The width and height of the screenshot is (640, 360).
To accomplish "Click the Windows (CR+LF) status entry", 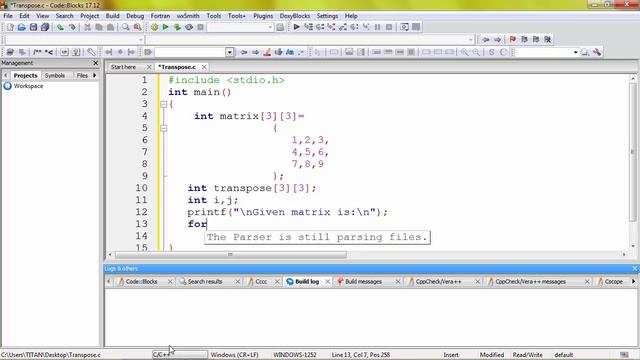I will click(x=234, y=355).
